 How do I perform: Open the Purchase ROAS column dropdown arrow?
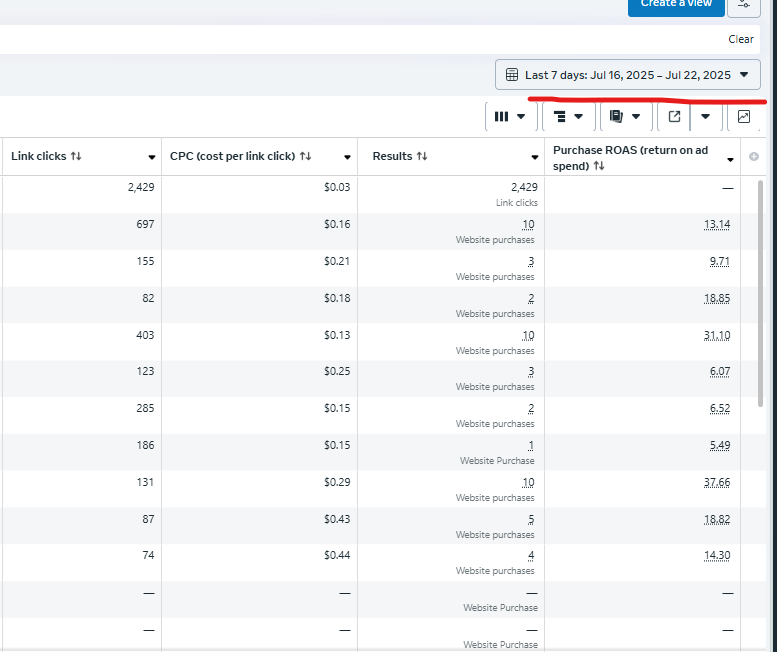730,158
